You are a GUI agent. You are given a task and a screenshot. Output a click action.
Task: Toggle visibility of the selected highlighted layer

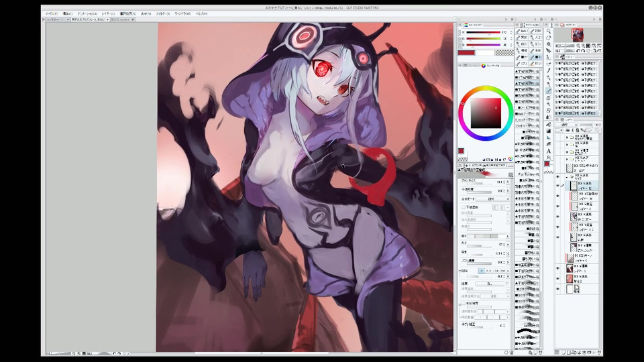click(557, 186)
